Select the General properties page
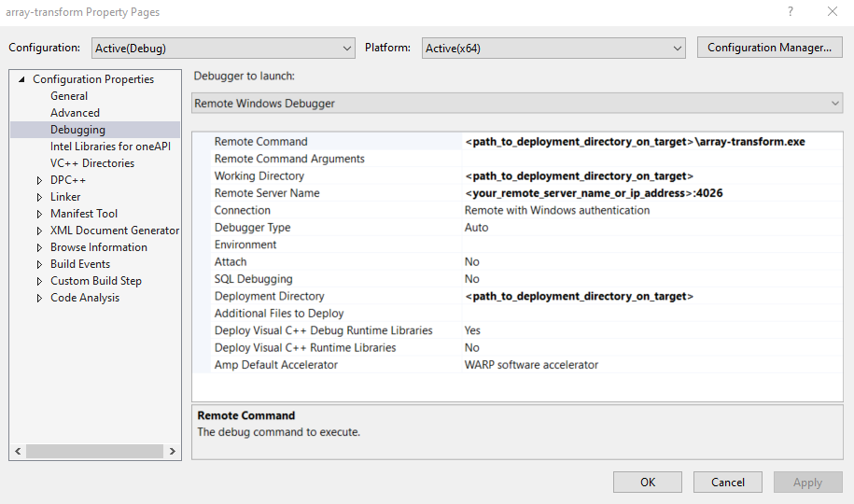Viewport: 854px width, 504px height. pos(69,96)
